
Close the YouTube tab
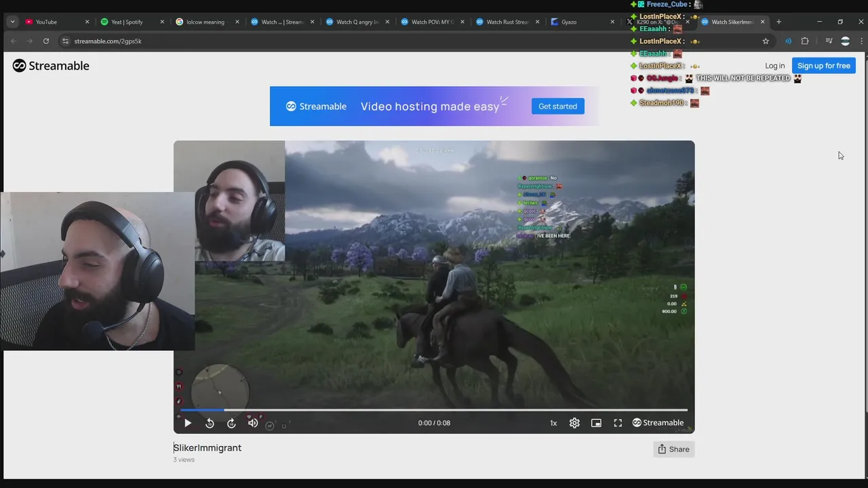pyautogui.click(x=87, y=22)
